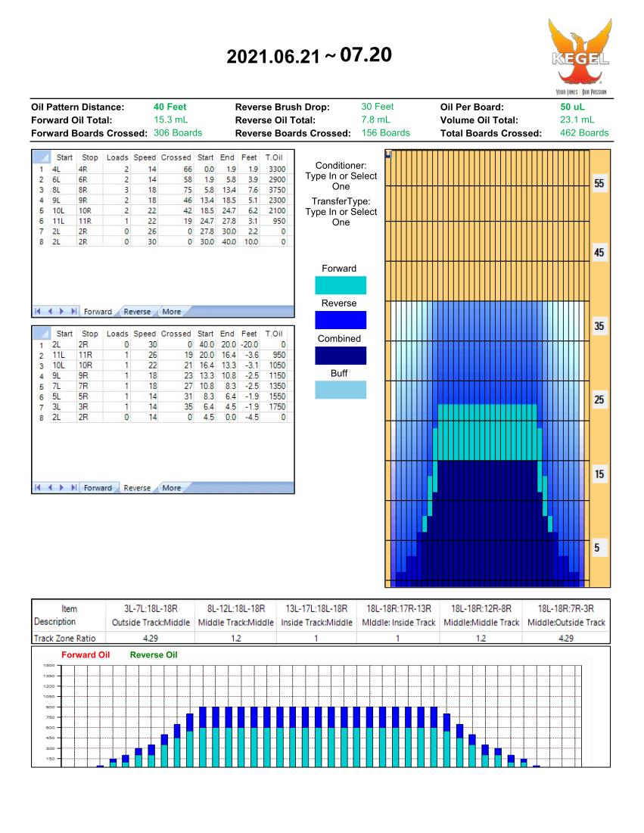Click the 55 feet lane distance marker
Screen dimensions: 644x833
pyautogui.click(x=599, y=183)
